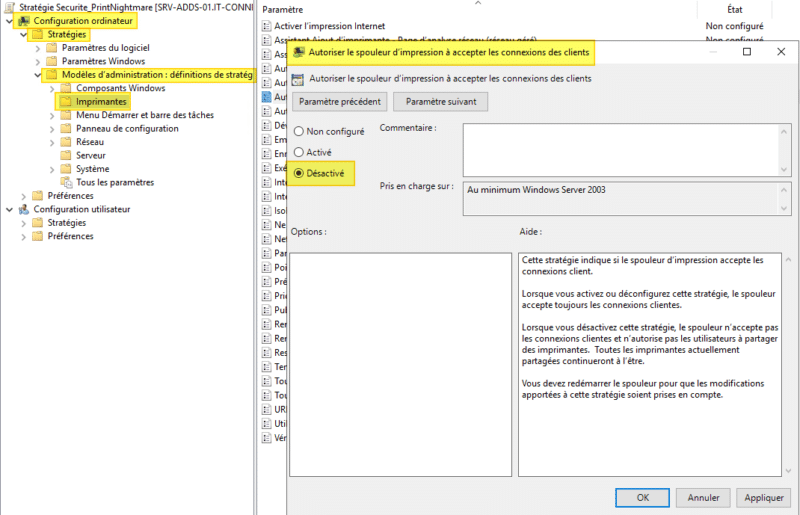Click the Composants Windows folder icon

point(66,88)
